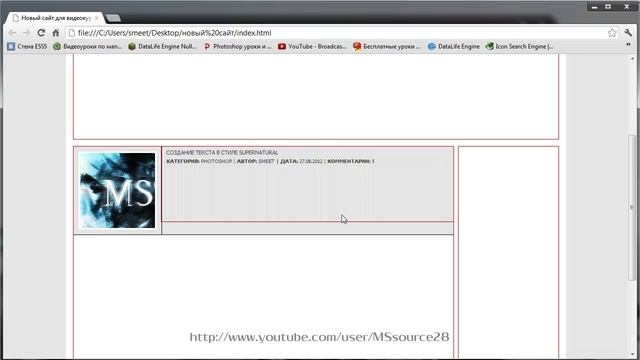Open a new tab button
This screenshot has width=640, height=360.
113,18
